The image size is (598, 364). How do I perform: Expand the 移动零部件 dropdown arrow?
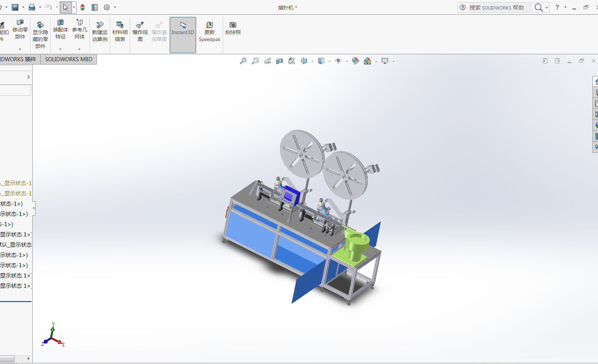20,49
